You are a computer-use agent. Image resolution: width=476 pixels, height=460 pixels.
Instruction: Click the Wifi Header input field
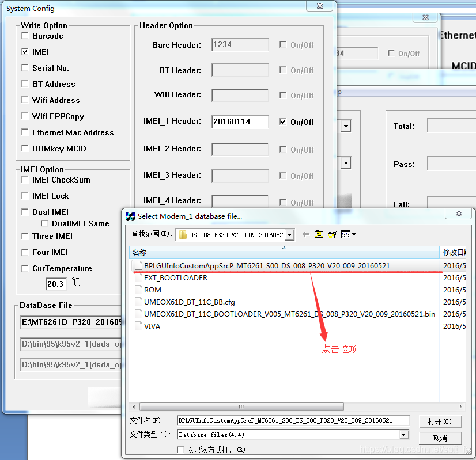240,95
